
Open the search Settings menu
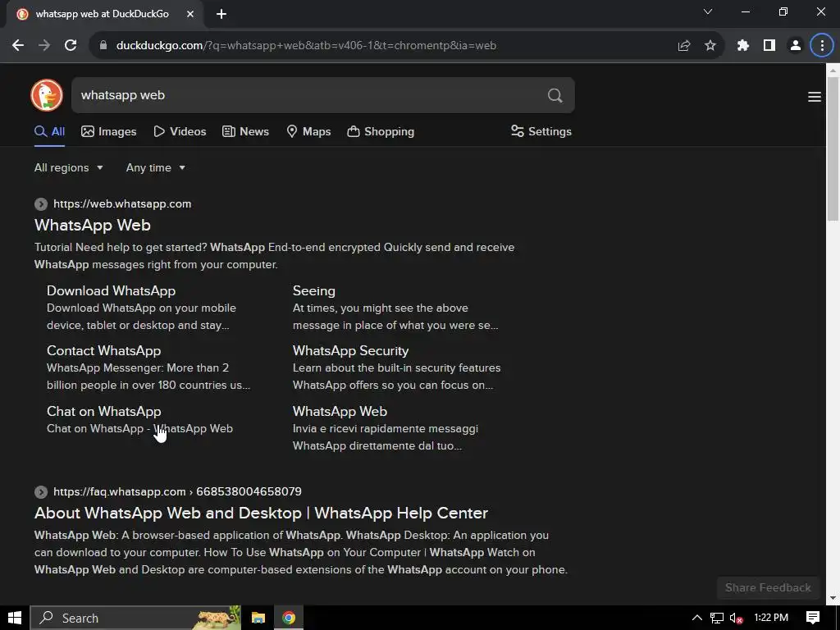point(541,132)
